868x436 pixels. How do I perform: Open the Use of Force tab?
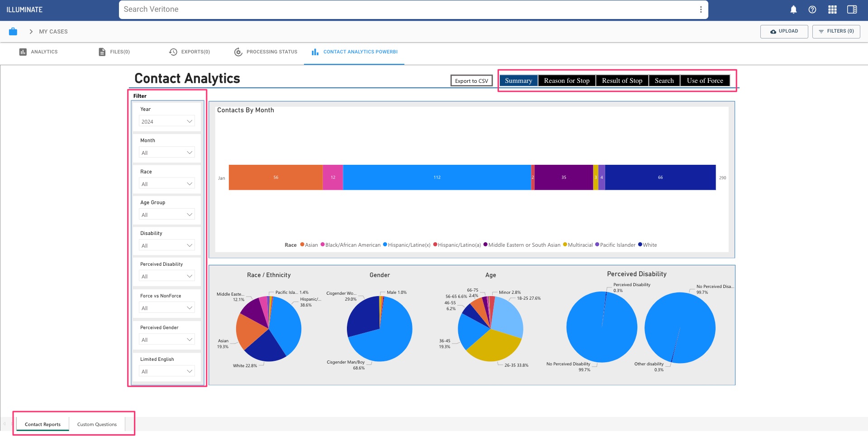pos(705,81)
